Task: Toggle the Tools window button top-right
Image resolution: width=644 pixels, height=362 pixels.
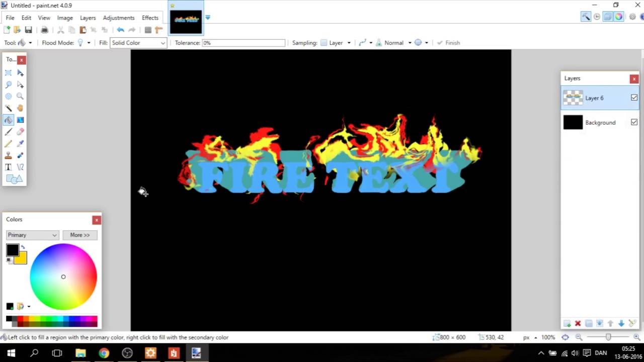Action: point(586,17)
